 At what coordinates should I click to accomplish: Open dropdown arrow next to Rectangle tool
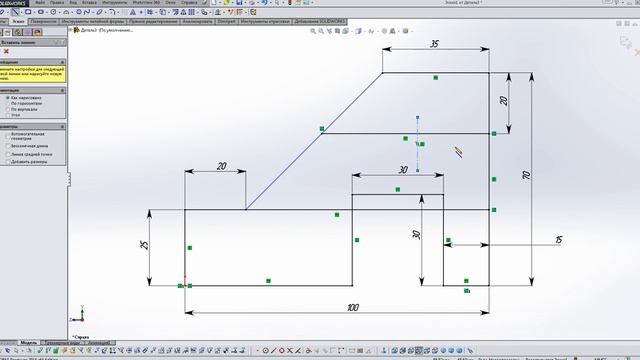pos(34,12)
